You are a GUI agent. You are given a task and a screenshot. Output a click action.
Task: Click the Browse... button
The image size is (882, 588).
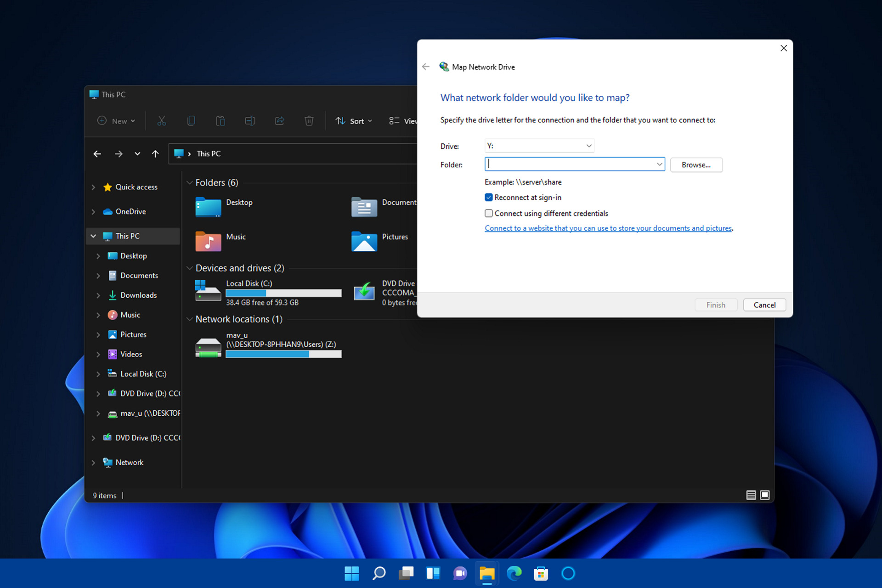point(696,165)
